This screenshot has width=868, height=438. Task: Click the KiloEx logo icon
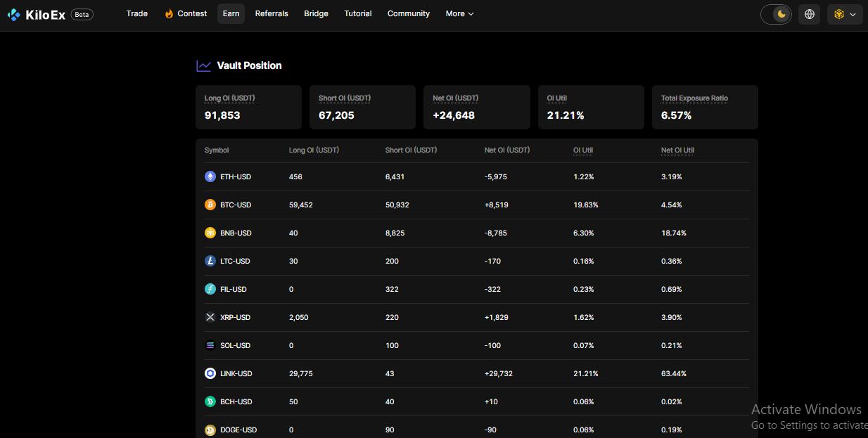pyautogui.click(x=14, y=14)
